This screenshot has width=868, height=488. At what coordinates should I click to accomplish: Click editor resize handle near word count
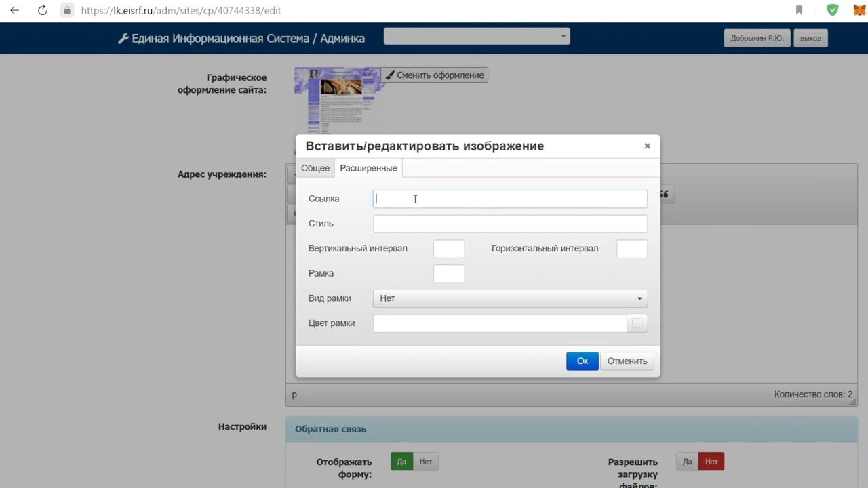852,401
